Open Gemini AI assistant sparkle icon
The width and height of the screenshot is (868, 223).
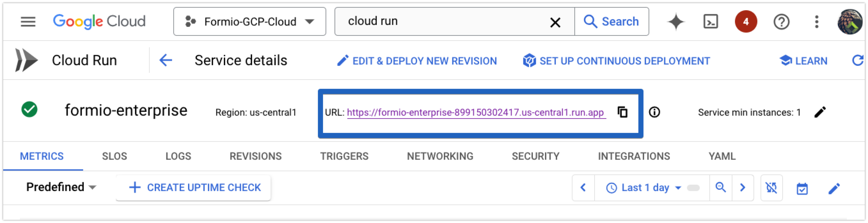(x=675, y=22)
